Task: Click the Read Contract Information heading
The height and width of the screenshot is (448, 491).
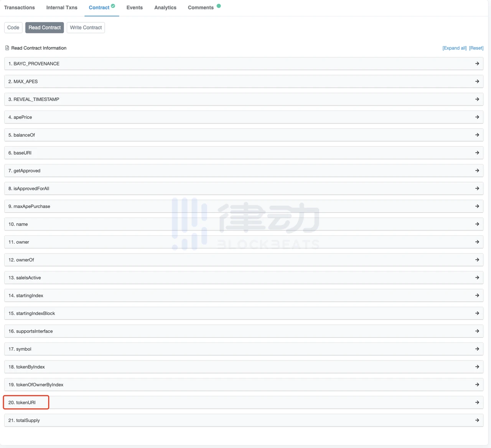Action: (39, 48)
